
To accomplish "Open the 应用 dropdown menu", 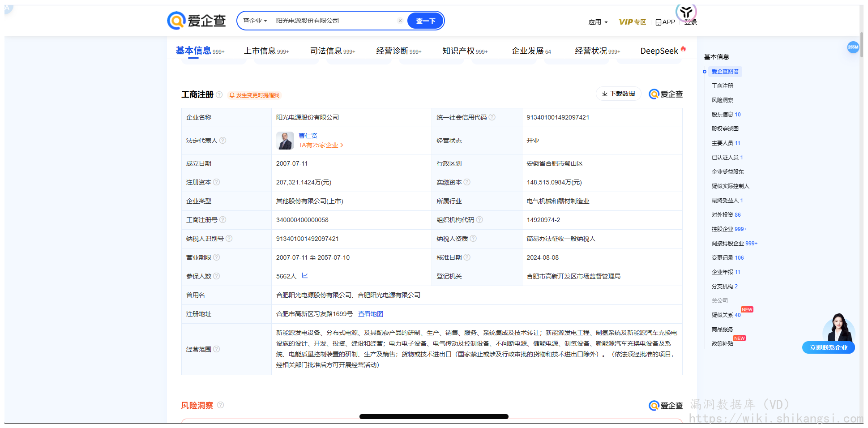I will pos(598,22).
